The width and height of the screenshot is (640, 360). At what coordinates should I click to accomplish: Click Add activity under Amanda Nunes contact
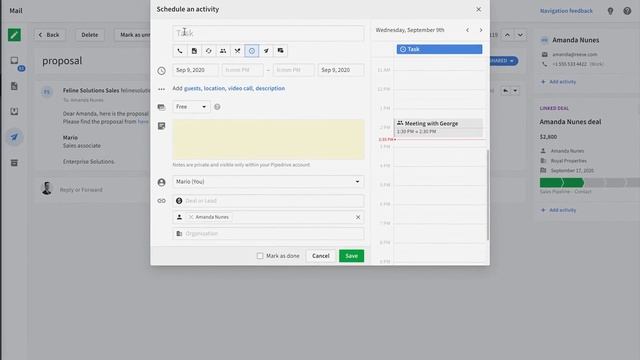coord(558,82)
